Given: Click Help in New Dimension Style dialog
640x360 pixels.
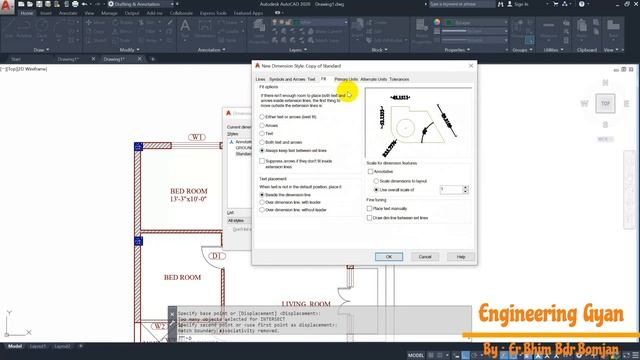Looking at the screenshot, I should point(461,257).
